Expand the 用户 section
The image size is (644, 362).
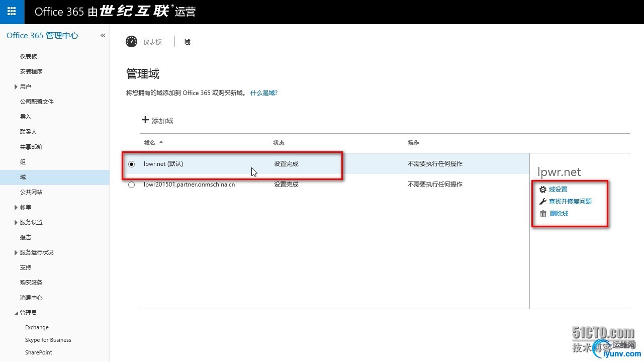point(16,86)
